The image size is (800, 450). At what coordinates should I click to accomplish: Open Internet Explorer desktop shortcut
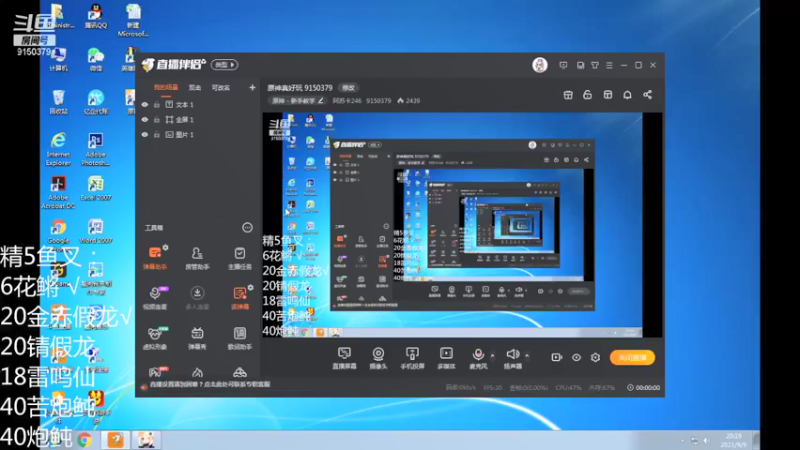click(58, 149)
